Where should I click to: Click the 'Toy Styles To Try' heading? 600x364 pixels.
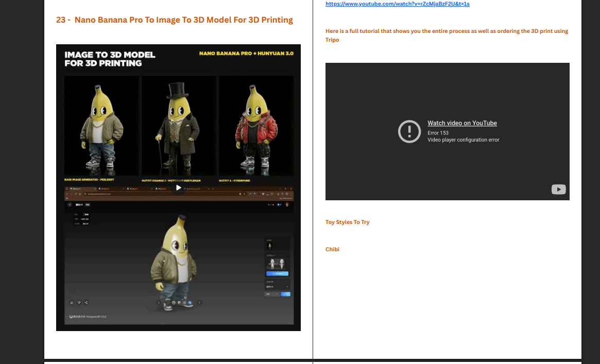347,222
